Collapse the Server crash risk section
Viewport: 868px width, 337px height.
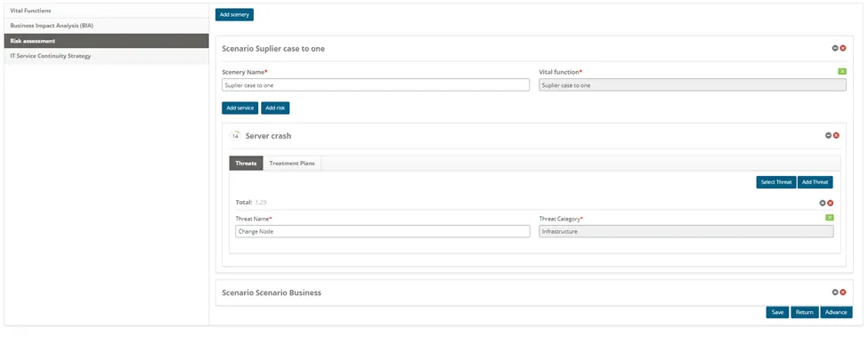[829, 135]
